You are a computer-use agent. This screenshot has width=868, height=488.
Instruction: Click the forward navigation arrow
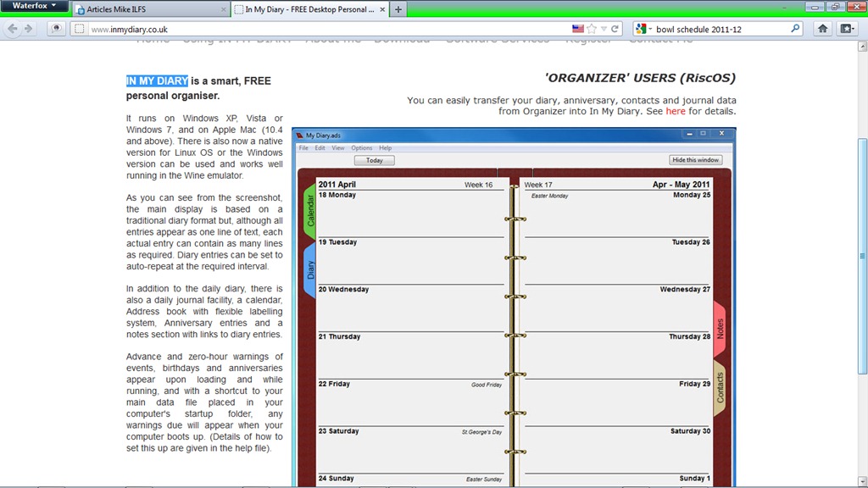click(31, 27)
